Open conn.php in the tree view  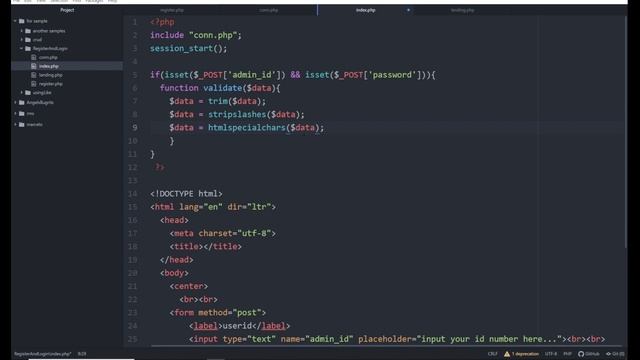[x=48, y=58]
